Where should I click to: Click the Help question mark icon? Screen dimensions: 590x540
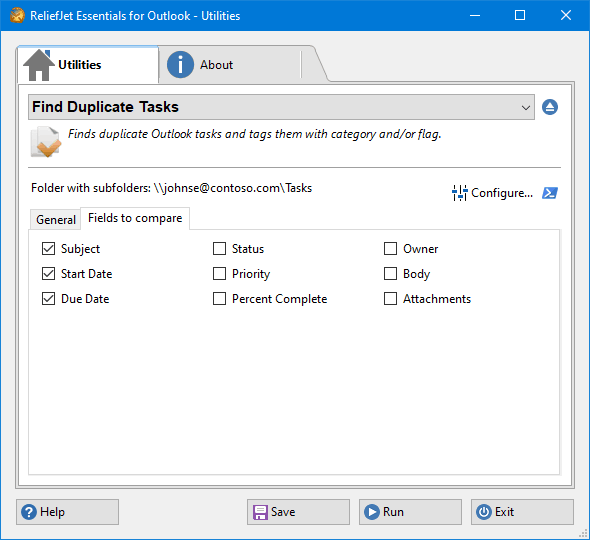pos(29,512)
